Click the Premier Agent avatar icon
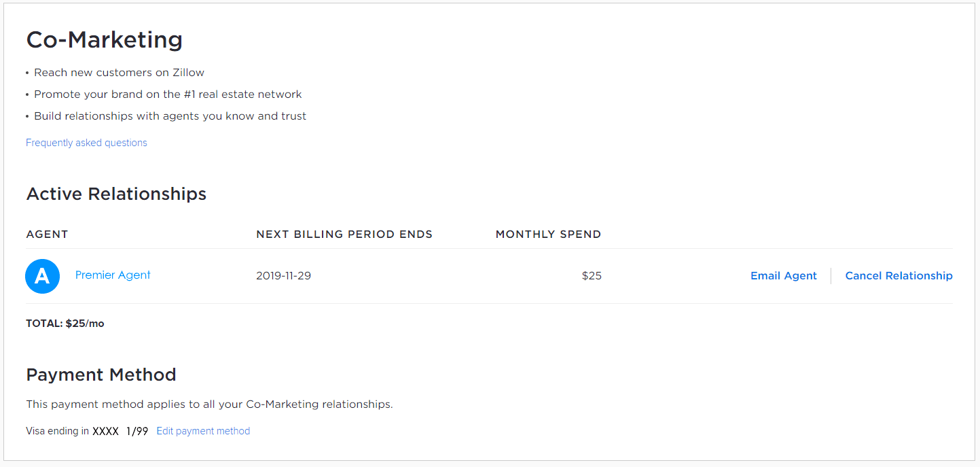 tap(42, 276)
